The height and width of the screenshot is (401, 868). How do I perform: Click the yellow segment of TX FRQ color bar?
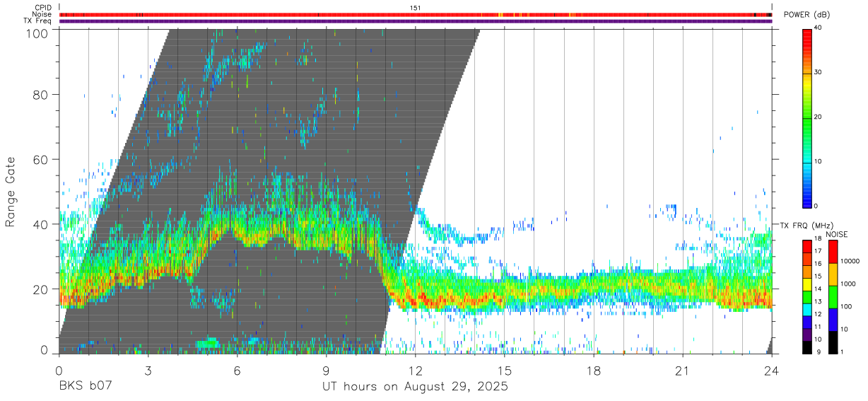click(x=807, y=284)
